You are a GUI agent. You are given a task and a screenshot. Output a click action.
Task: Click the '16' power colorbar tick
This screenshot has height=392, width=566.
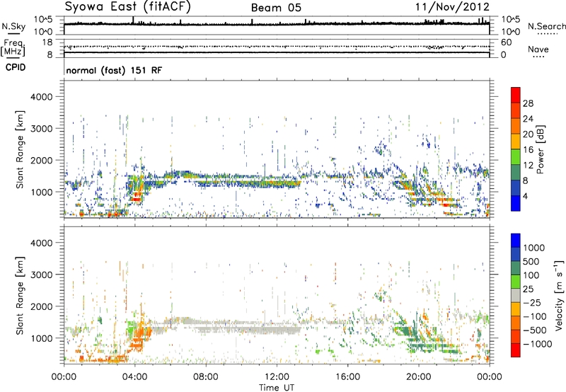click(528, 150)
